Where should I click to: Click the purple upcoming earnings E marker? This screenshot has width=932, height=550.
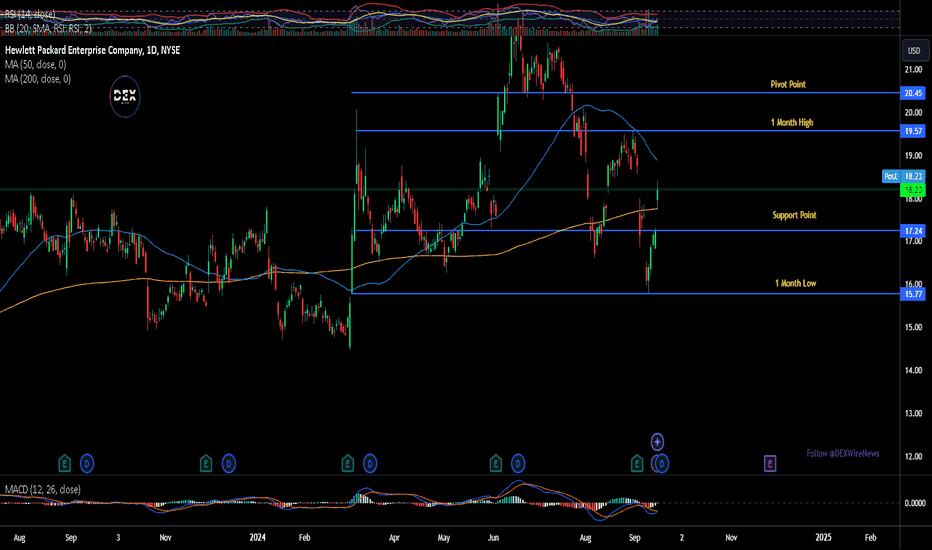tap(770, 463)
